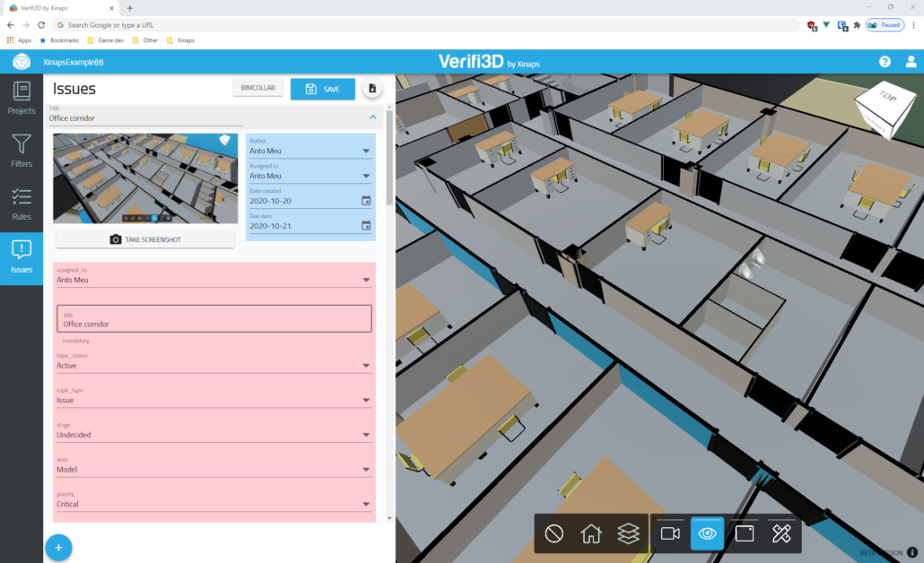Open the Chrome three-dot menu
The width and height of the screenshot is (924, 563).
point(913,25)
